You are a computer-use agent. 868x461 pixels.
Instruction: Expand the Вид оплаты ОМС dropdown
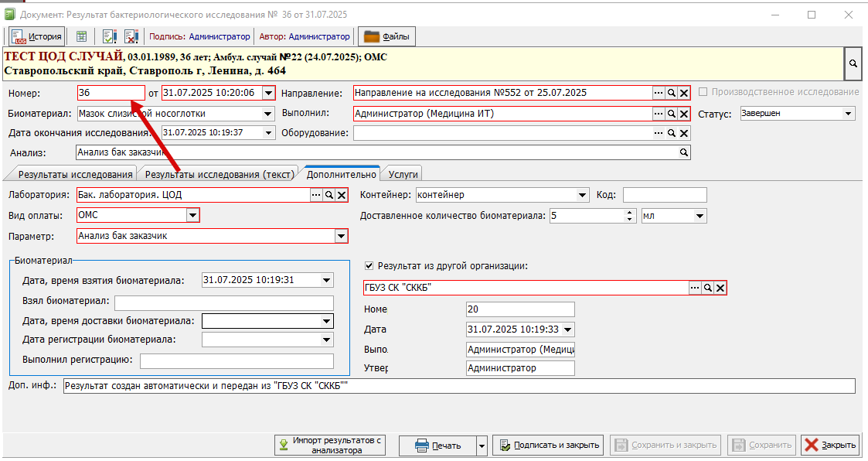tap(192, 215)
